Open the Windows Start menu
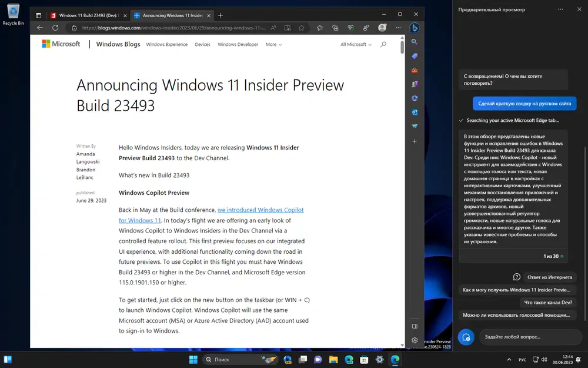 pyautogui.click(x=193, y=359)
